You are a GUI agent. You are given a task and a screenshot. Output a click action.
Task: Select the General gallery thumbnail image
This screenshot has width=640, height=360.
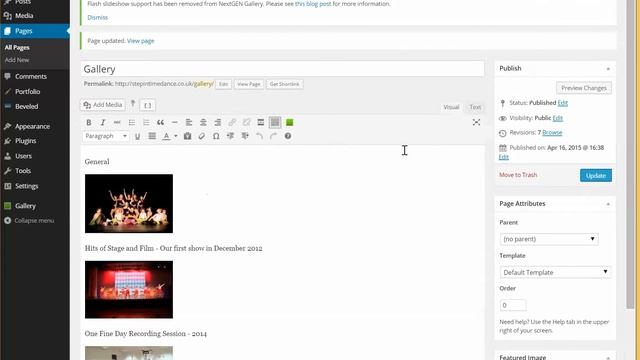point(129,204)
